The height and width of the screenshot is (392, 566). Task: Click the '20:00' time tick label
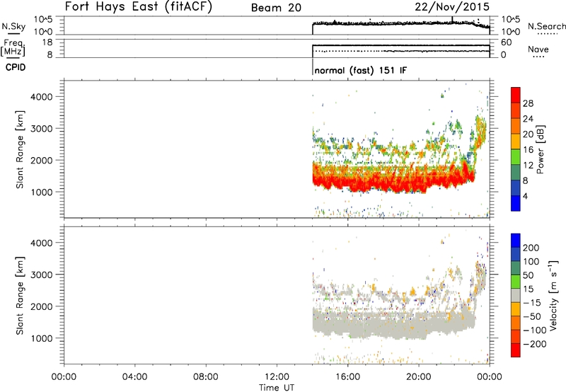(419, 377)
